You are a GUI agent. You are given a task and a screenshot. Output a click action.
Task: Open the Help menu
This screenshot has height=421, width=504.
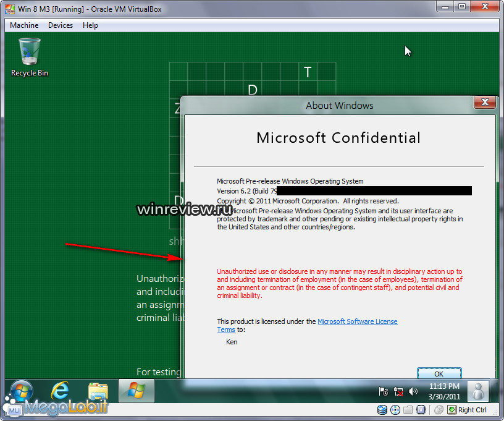[x=90, y=25]
